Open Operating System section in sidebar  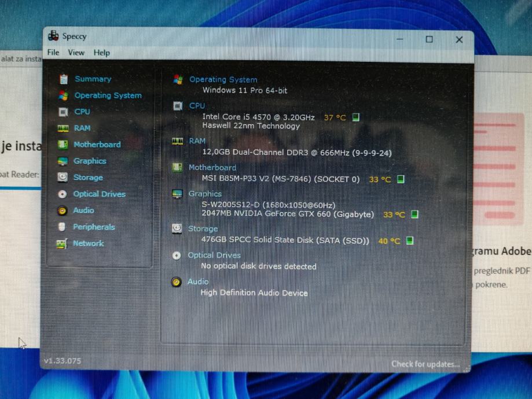108,95
